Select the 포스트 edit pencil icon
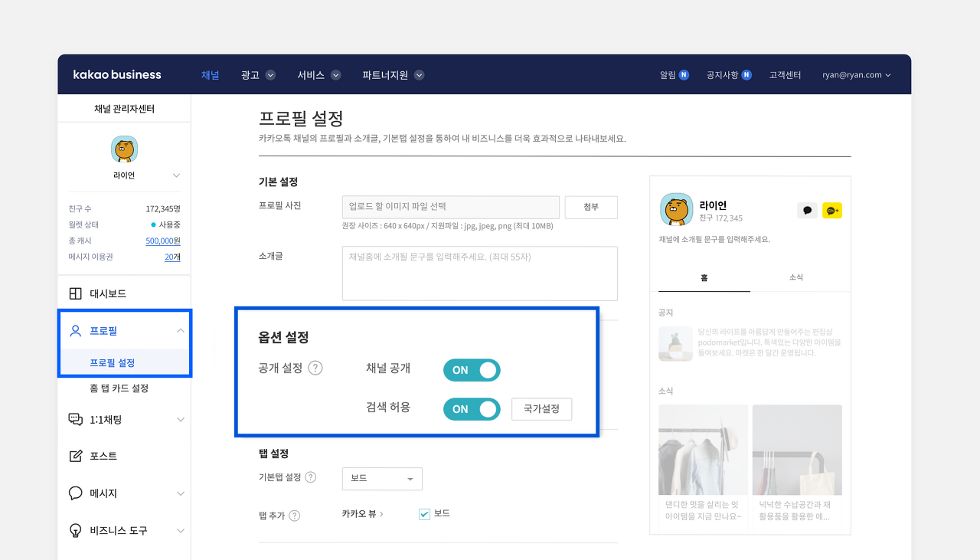This screenshot has width=980, height=560. pos(75,456)
